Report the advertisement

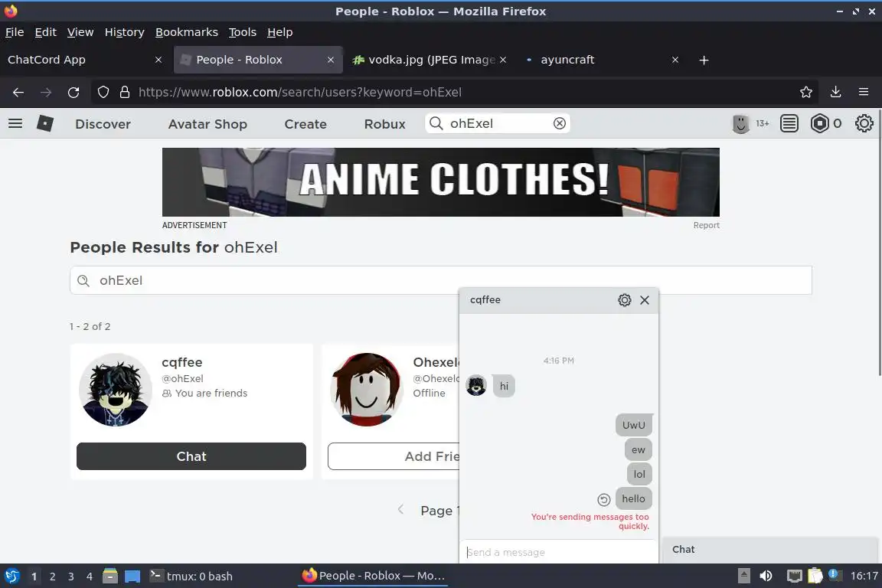(x=706, y=225)
